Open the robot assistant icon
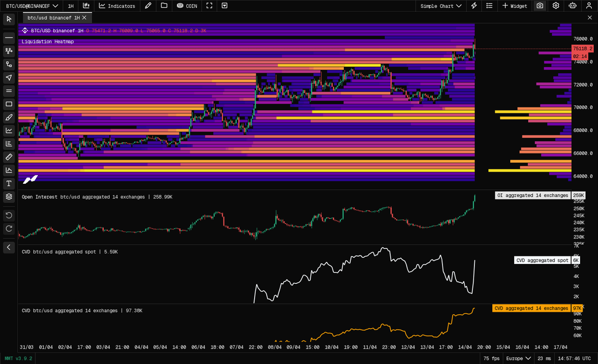 572,6
